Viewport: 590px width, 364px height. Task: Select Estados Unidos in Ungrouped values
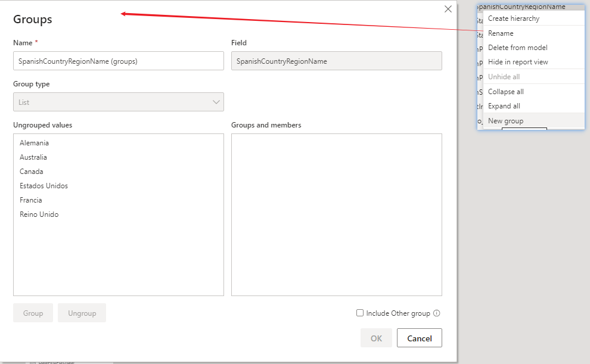point(44,186)
